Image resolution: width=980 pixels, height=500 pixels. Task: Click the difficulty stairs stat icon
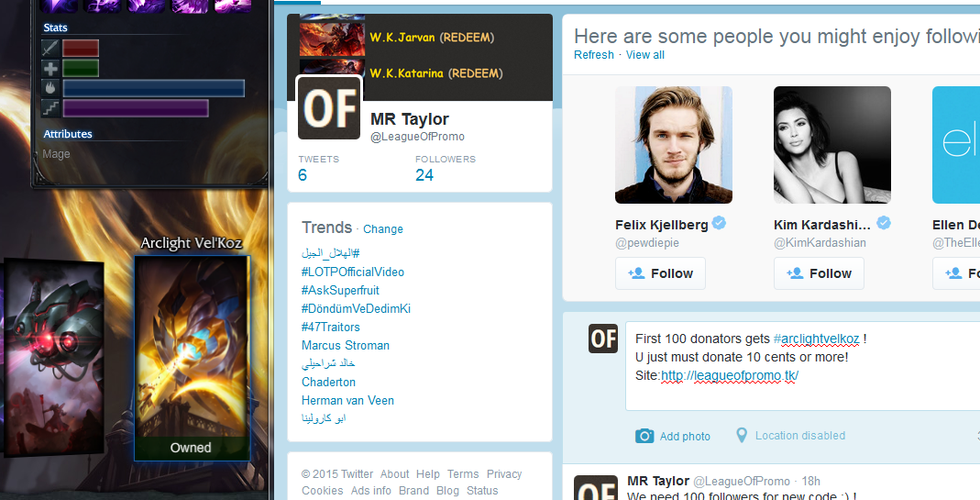coord(50,108)
